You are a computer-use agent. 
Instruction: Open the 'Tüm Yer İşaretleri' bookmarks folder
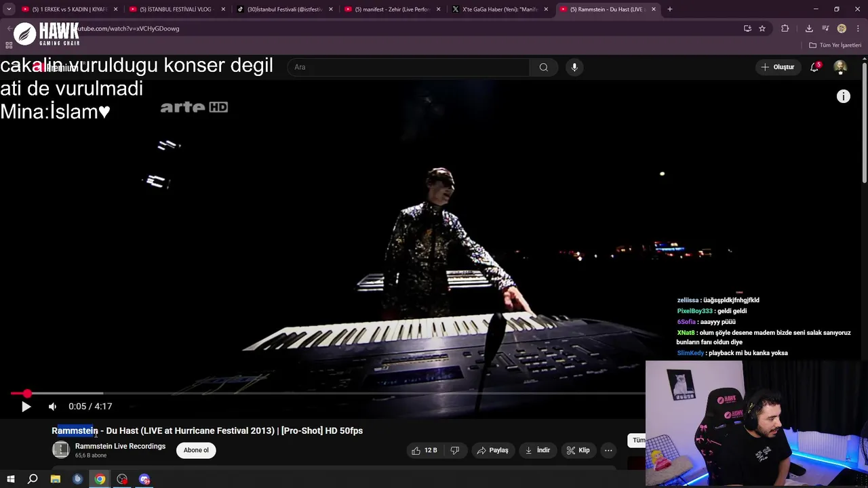click(x=835, y=45)
